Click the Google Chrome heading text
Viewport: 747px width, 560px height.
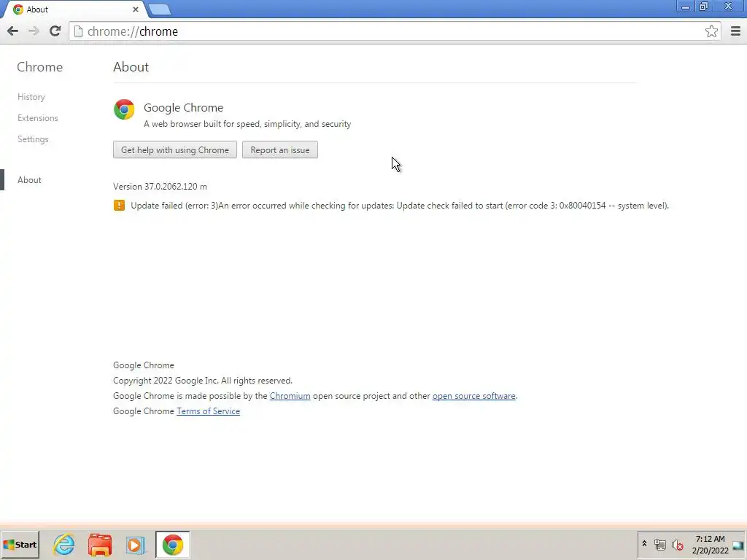[x=183, y=108]
